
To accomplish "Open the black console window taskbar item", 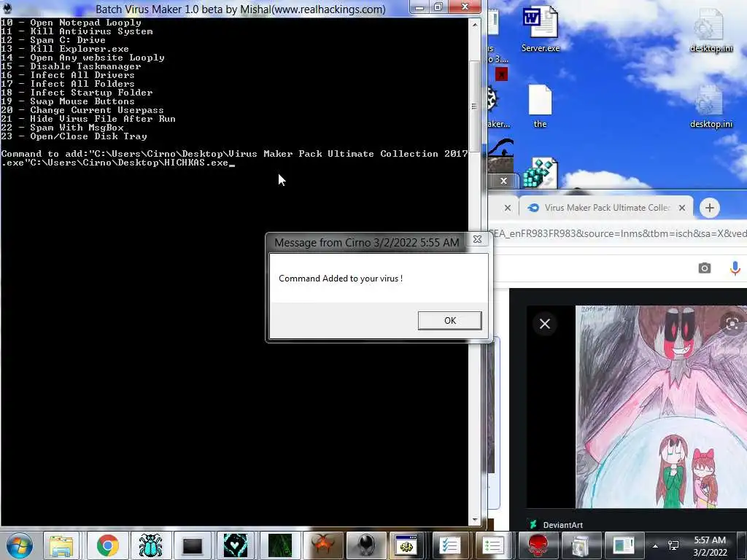I will pyautogui.click(x=193, y=545).
